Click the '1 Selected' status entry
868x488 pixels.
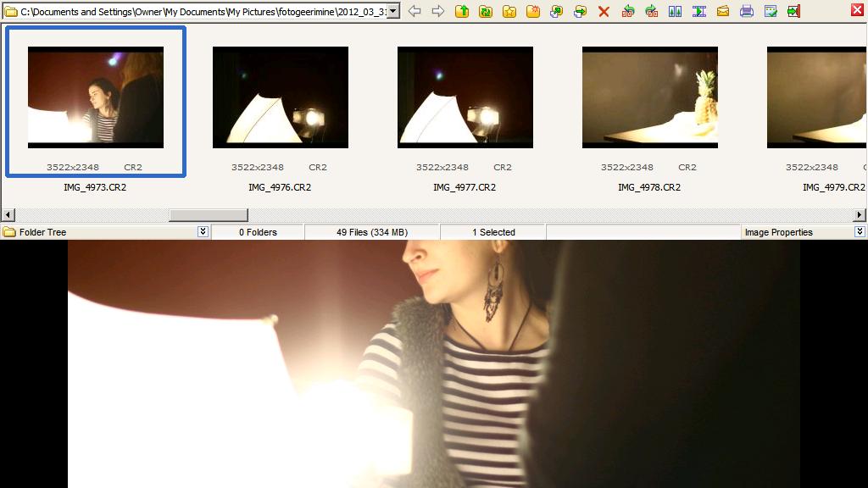pyautogui.click(x=494, y=232)
